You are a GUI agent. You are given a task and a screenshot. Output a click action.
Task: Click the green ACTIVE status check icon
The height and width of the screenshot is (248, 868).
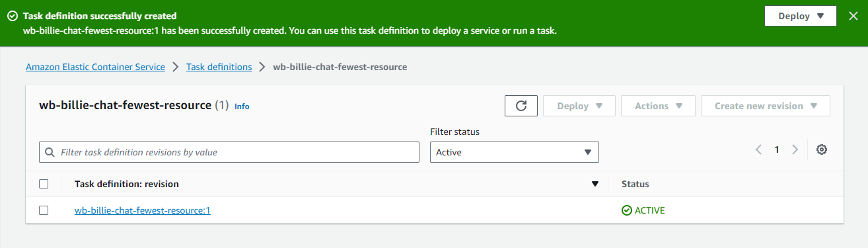click(x=626, y=210)
